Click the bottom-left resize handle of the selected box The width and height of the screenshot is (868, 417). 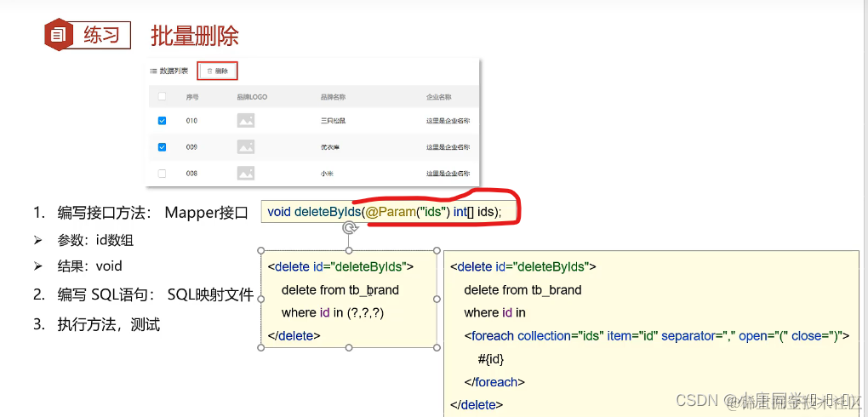pos(261,348)
